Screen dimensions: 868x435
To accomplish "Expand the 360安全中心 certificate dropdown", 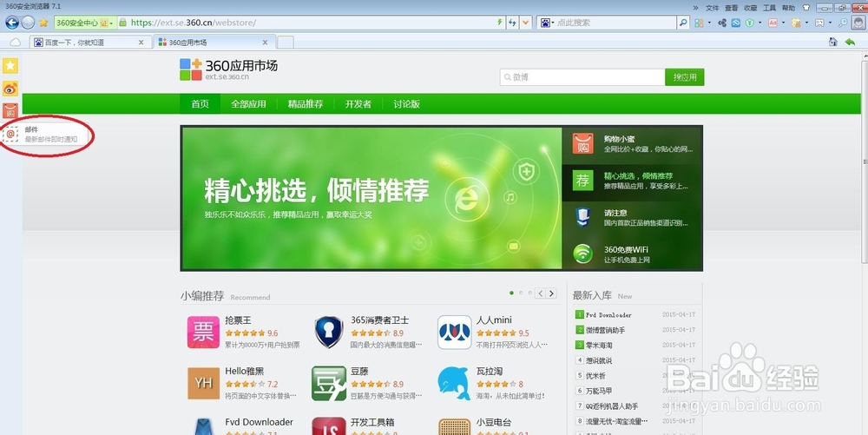I will point(112,23).
